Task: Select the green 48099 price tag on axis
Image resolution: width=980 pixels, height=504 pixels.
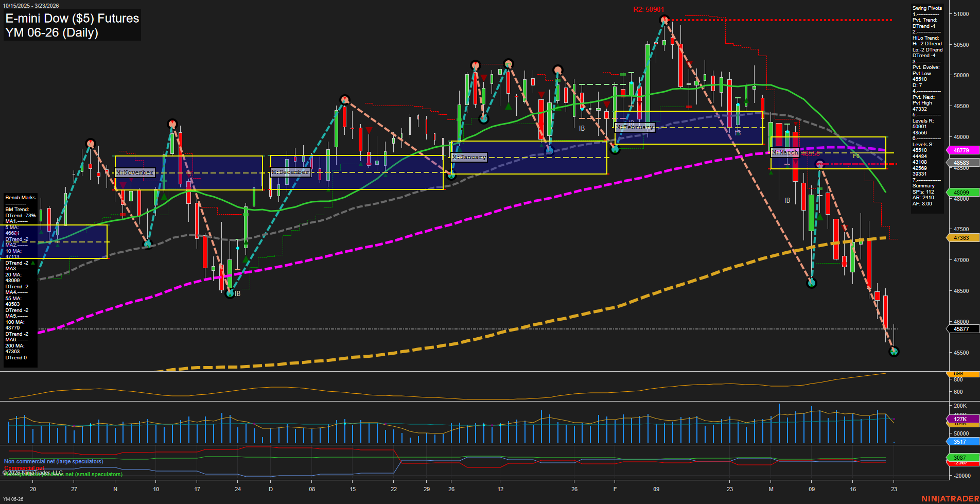Action: pos(961,192)
